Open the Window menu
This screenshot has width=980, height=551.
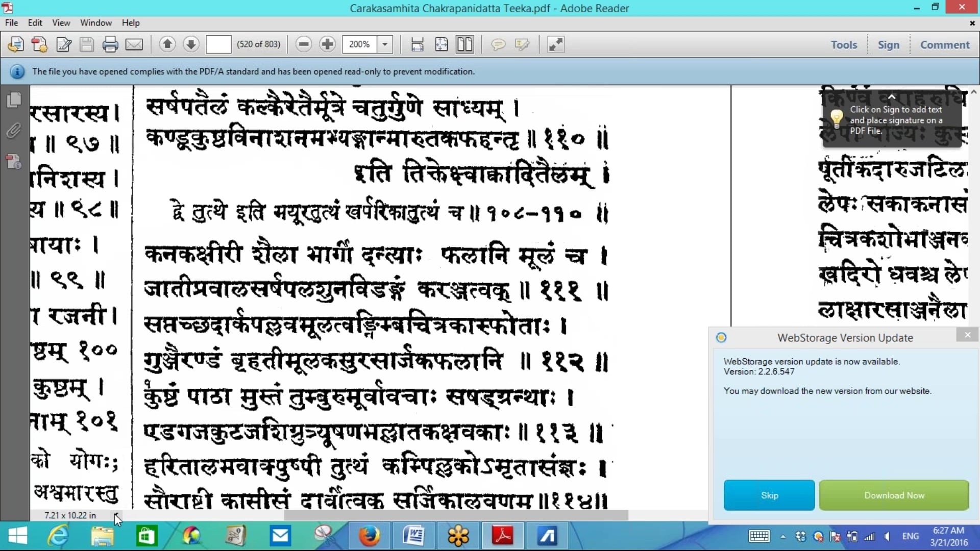96,23
